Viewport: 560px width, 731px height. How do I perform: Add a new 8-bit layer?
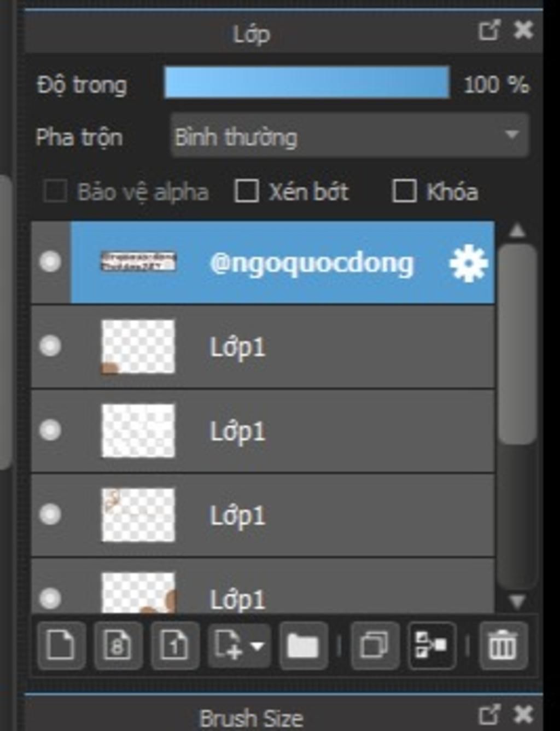118,646
